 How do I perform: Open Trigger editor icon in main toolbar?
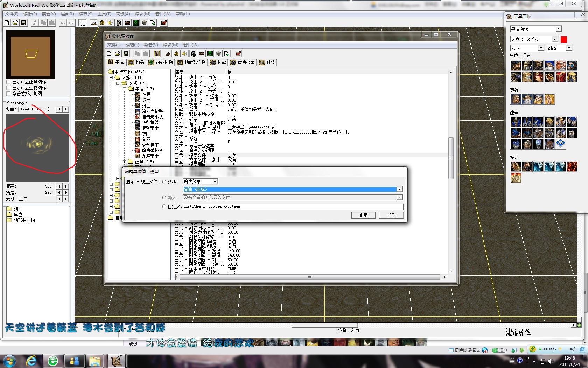[x=102, y=23]
